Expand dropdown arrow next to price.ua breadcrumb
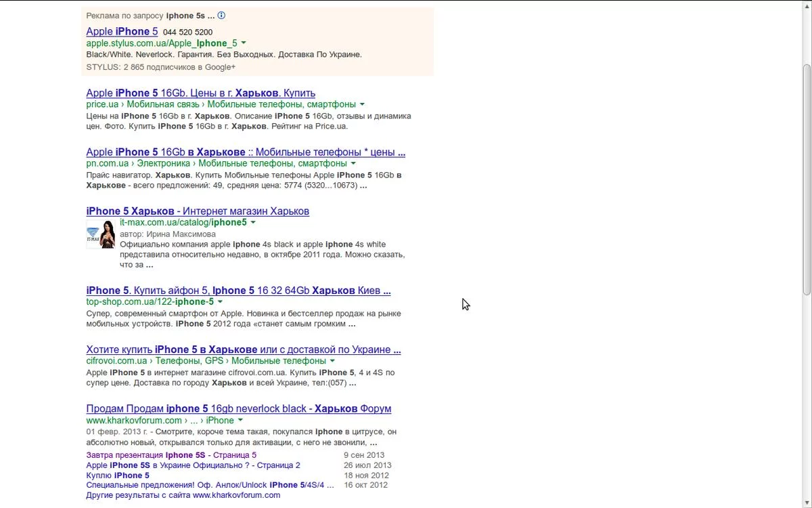This screenshot has height=508, width=812. pos(362,104)
